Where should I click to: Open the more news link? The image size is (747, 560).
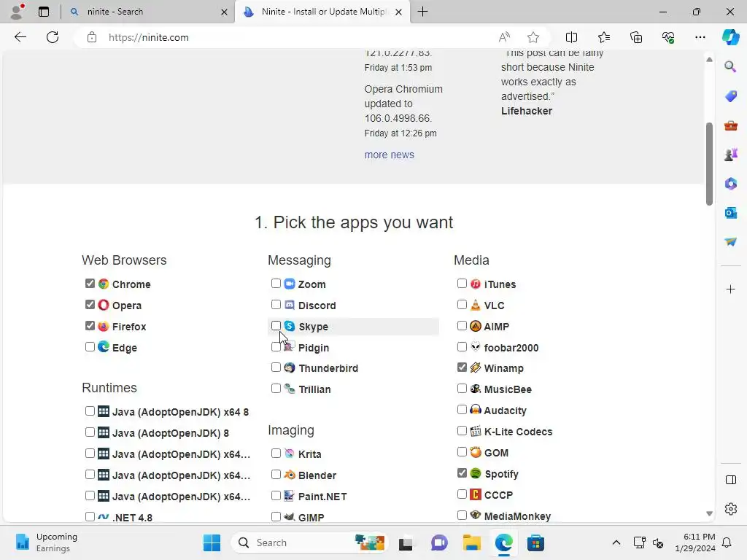tap(390, 155)
